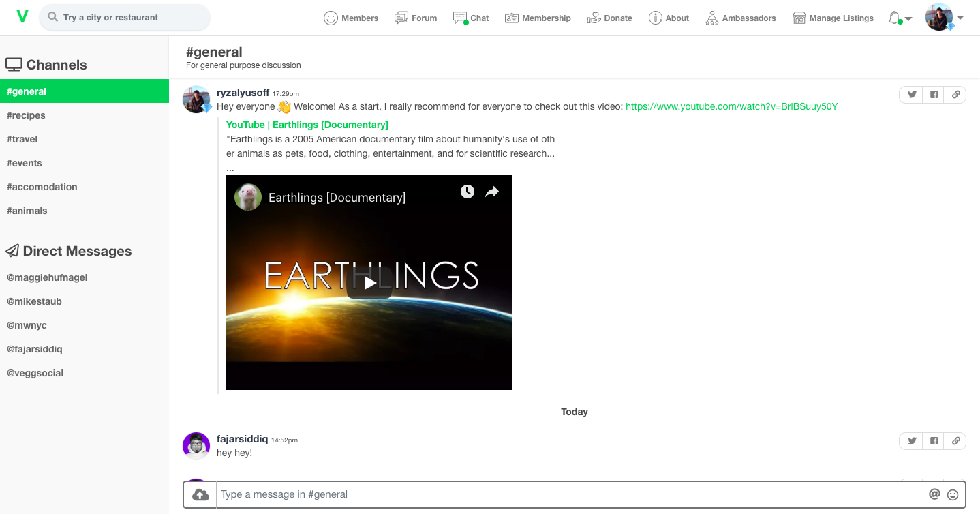Image resolution: width=980 pixels, height=514 pixels.
Task: Open the Chat page
Action: (x=471, y=18)
